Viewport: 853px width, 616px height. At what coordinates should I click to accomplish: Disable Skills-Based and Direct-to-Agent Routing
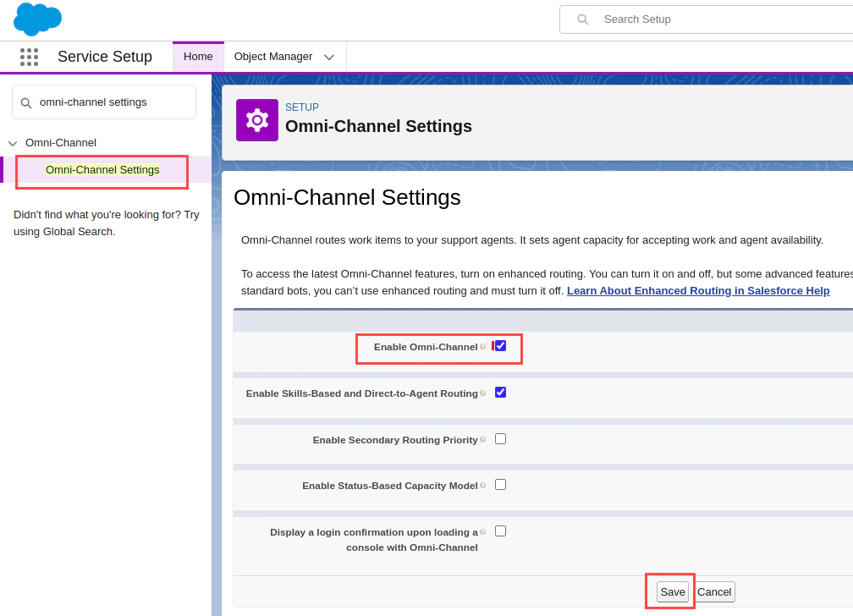coord(499,392)
